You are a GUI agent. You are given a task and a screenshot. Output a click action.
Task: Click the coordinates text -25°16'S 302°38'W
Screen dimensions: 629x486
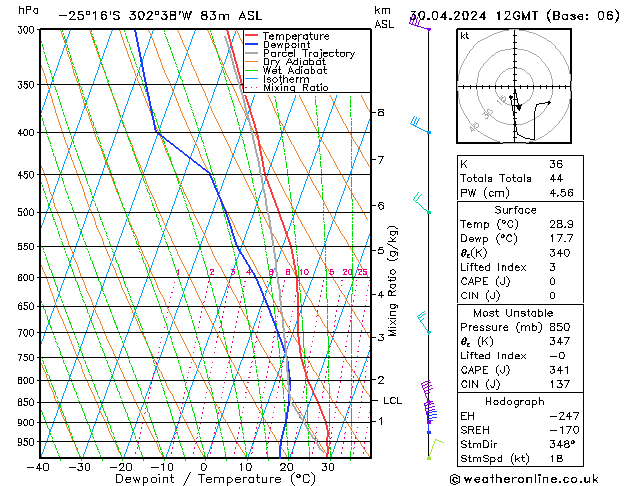[126, 16]
